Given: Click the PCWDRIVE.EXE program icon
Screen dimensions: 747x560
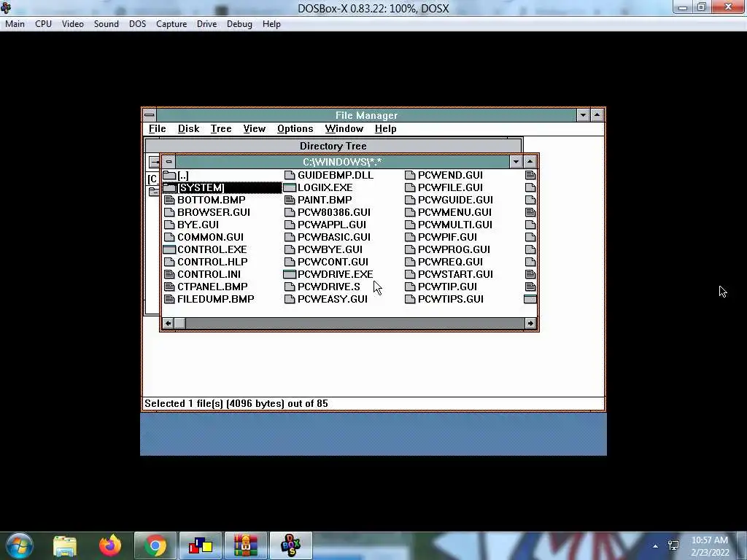Looking at the screenshot, I should pyautogui.click(x=290, y=274).
